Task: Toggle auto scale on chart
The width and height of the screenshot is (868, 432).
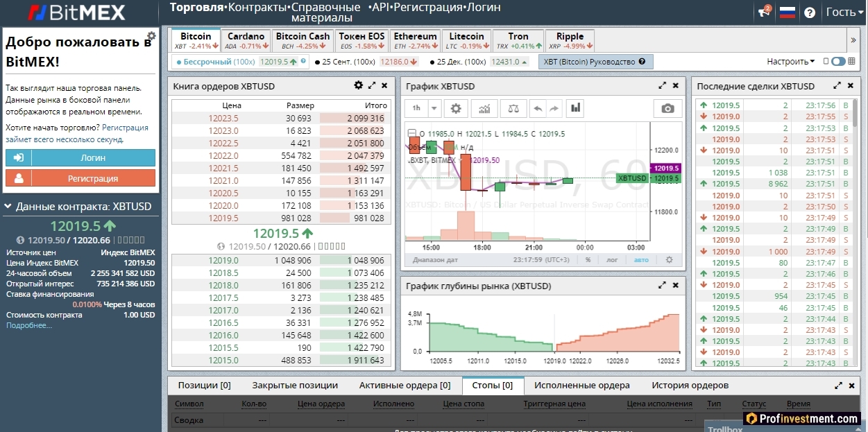Action: [x=642, y=259]
